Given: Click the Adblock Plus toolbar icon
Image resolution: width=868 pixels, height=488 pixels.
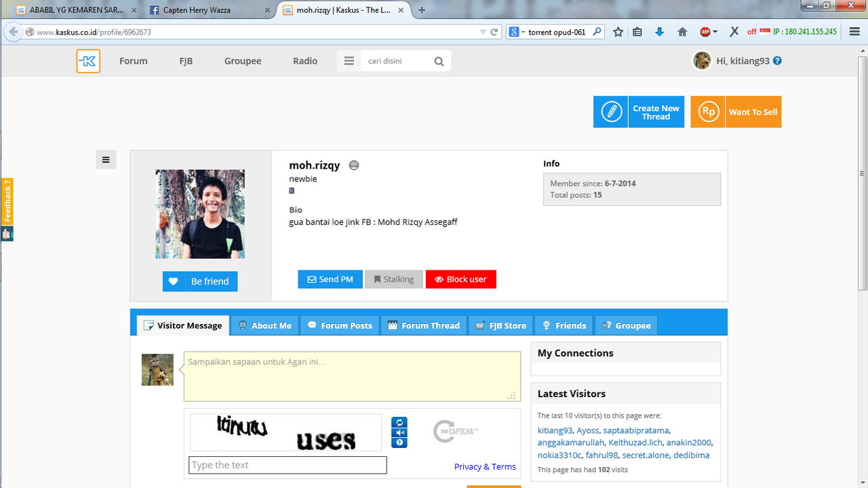Looking at the screenshot, I should (705, 32).
